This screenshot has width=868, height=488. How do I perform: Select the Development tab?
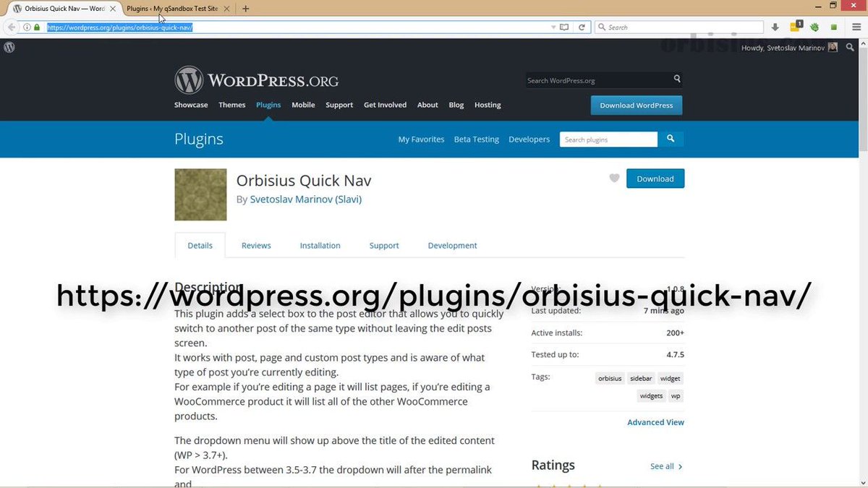(x=453, y=246)
